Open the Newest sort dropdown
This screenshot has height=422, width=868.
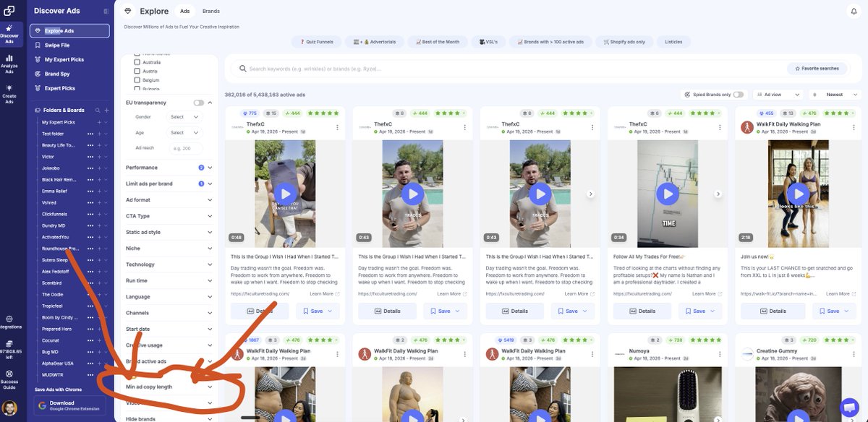point(834,95)
